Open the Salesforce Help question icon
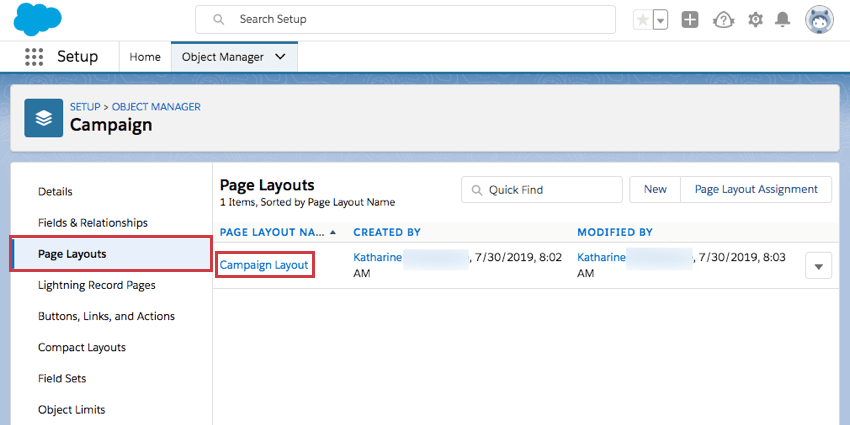This screenshot has width=850, height=425. pyautogui.click(x=723, y=20)
